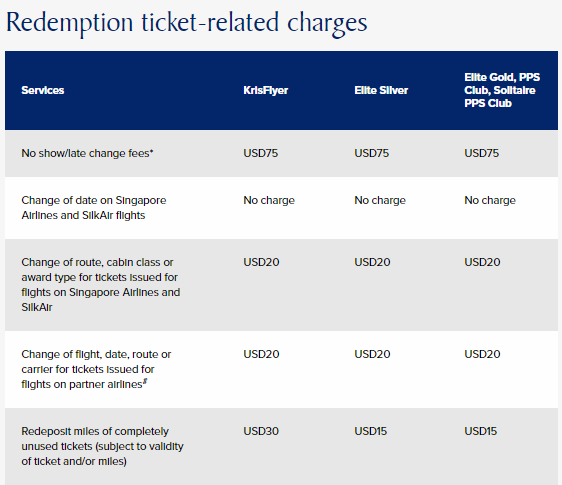Screen dimensions: 562x485
Task: Select the Elite Gold, PPS Club header
Action: [502, 90]
